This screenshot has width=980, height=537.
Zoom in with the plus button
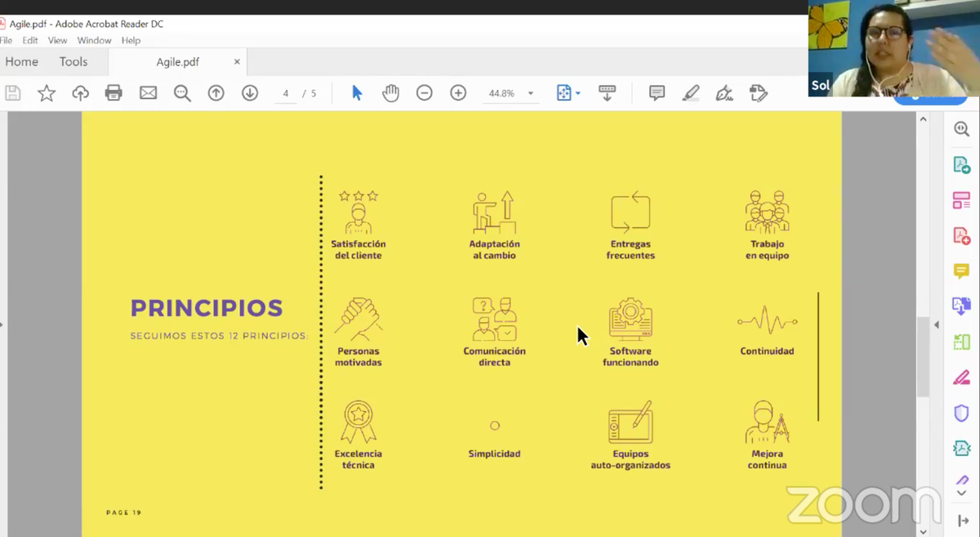pos(458,93)
